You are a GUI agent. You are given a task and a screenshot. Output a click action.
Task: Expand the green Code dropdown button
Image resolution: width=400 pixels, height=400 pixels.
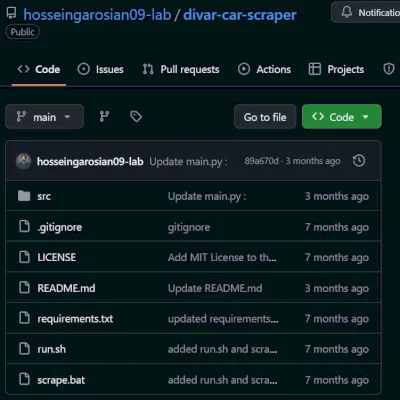tap(342, 117)
